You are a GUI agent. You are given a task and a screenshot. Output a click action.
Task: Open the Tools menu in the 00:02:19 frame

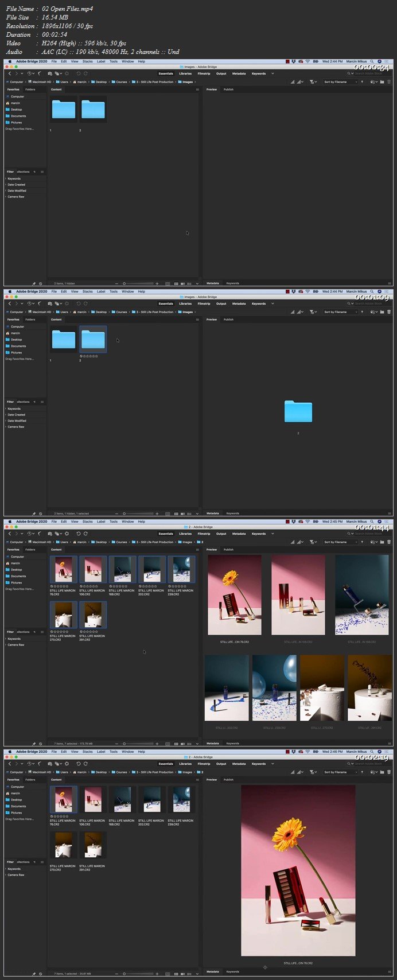pyautogui.click(x=114, y=752)
